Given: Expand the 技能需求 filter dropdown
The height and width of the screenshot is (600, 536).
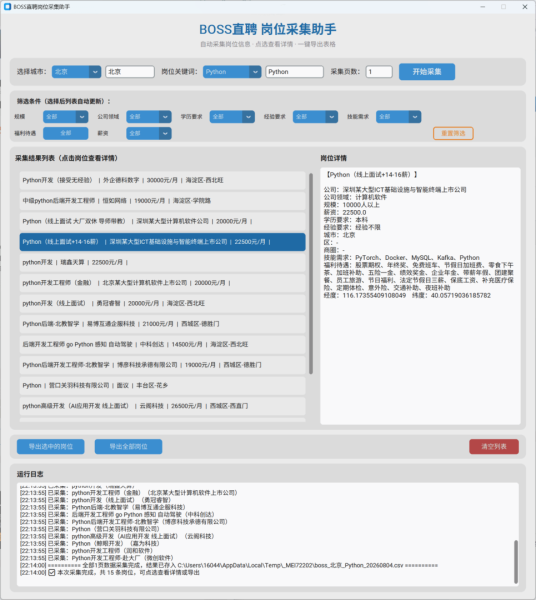Looking at the screenshot, I should [399, 117].
